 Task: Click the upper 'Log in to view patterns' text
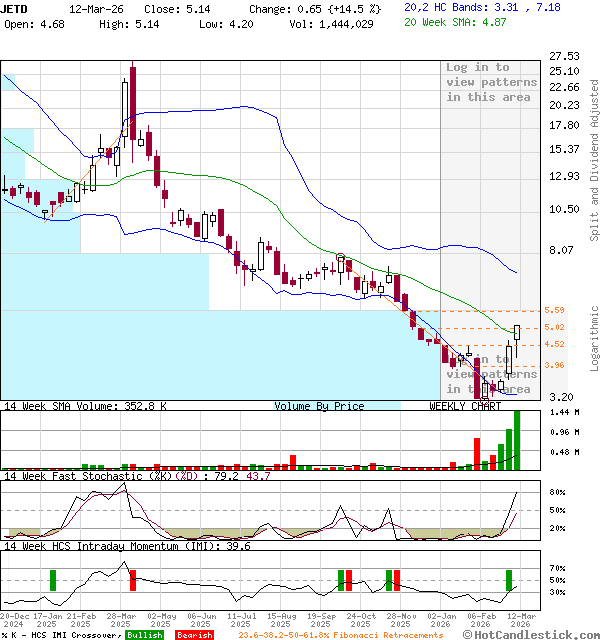point(491,82)
